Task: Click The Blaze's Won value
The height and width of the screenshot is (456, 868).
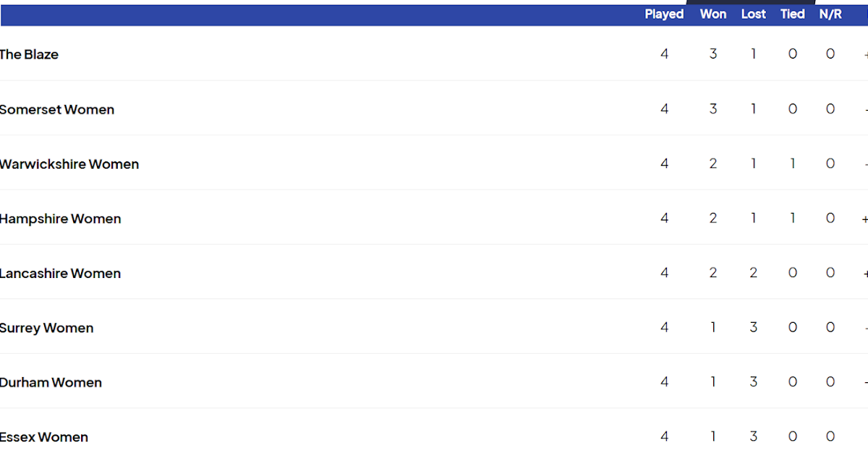Action: point(713,54)
